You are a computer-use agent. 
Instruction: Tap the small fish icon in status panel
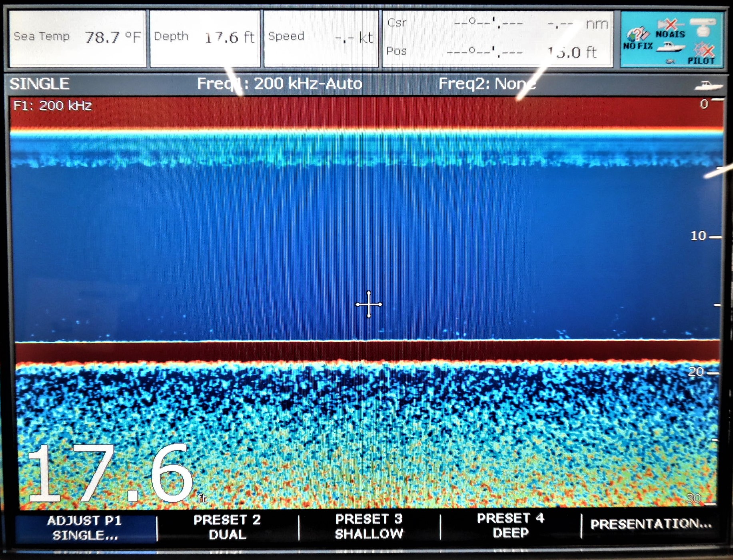(x=671, y=61)
